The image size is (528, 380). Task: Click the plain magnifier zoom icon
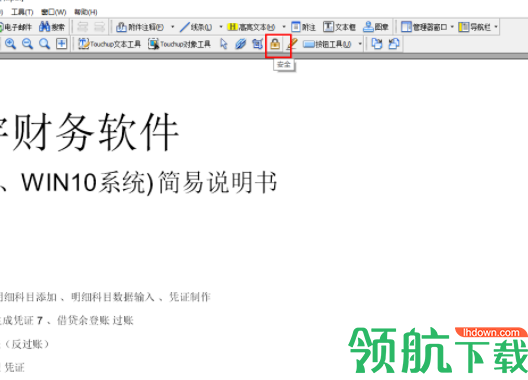click(x=44, y=44)
